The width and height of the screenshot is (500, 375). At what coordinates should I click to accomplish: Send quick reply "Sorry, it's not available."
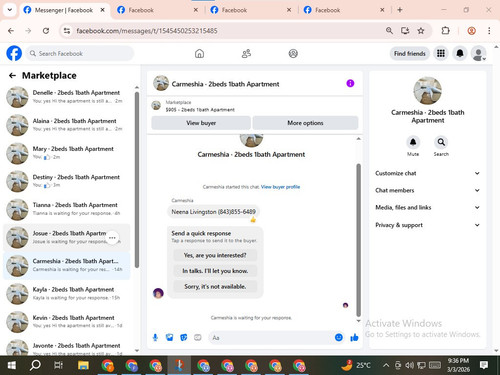click(215, 286)
